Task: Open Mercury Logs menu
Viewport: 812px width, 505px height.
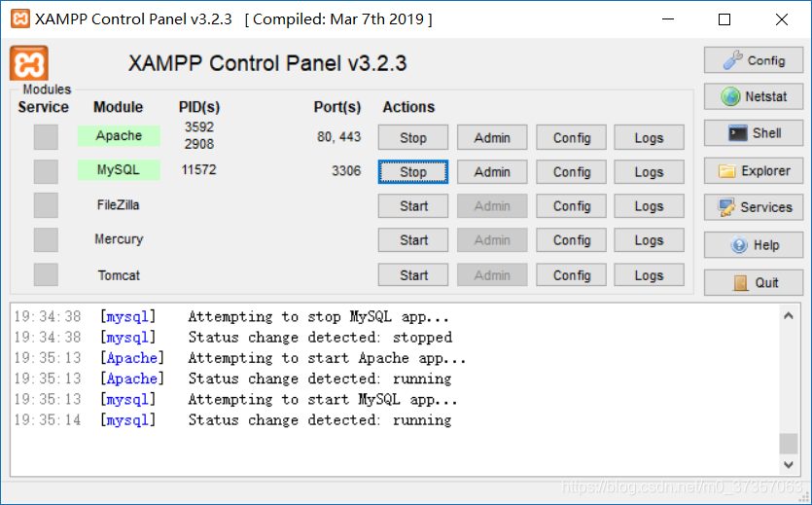Action: (x=649, y=239)
